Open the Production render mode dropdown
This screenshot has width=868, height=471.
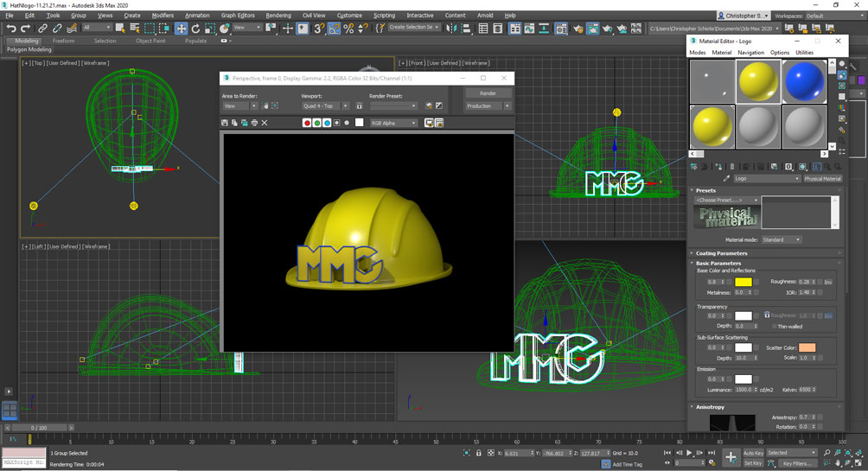pyautogui.click(x=488, y=105)
